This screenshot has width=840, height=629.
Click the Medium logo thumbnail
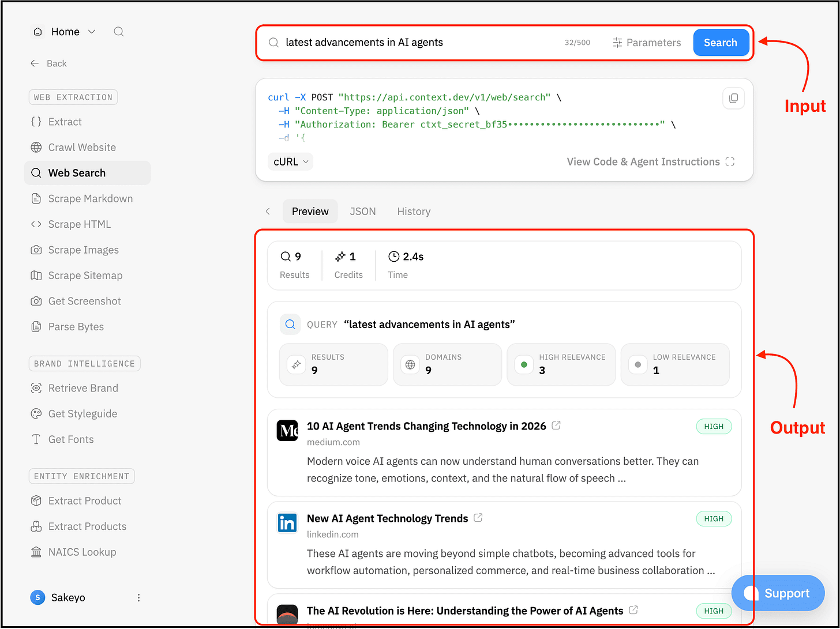click(x=287, y=431)
